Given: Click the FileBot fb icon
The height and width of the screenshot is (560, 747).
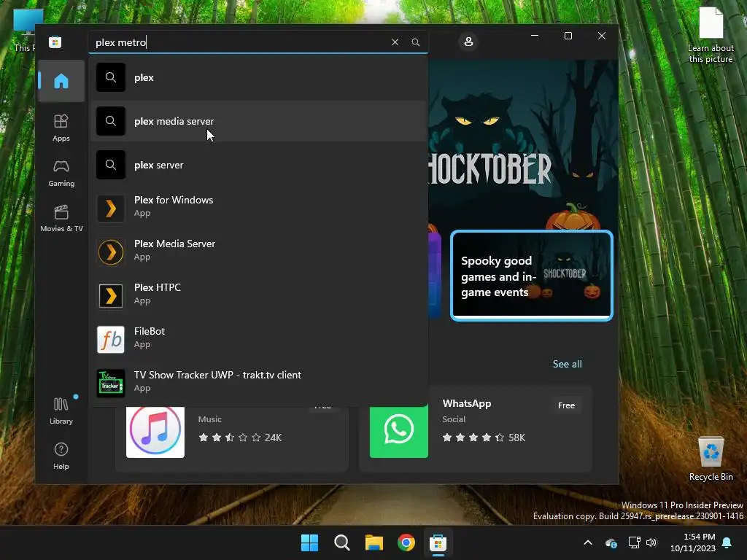Looking at the screenshot, I should (111, 340).
